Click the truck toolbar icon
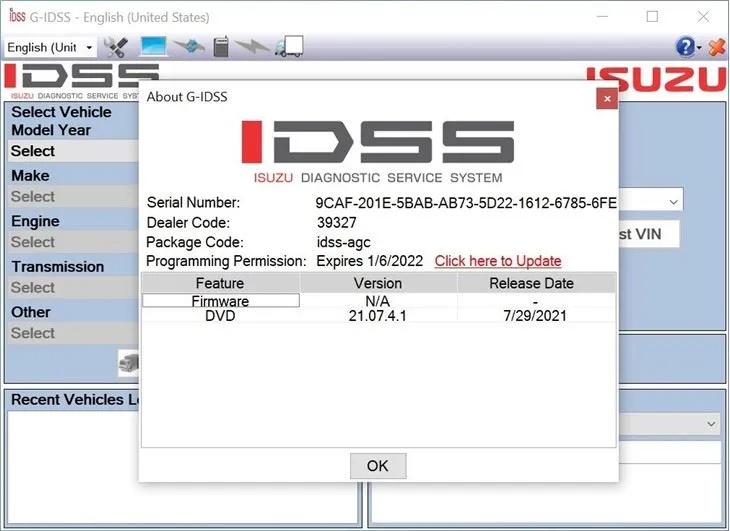Screen dimensions: 730x531 [289, 47]
